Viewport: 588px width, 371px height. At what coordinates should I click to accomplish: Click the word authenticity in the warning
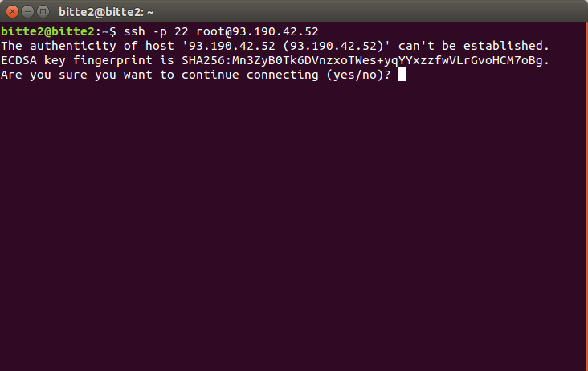pos(73,46)
